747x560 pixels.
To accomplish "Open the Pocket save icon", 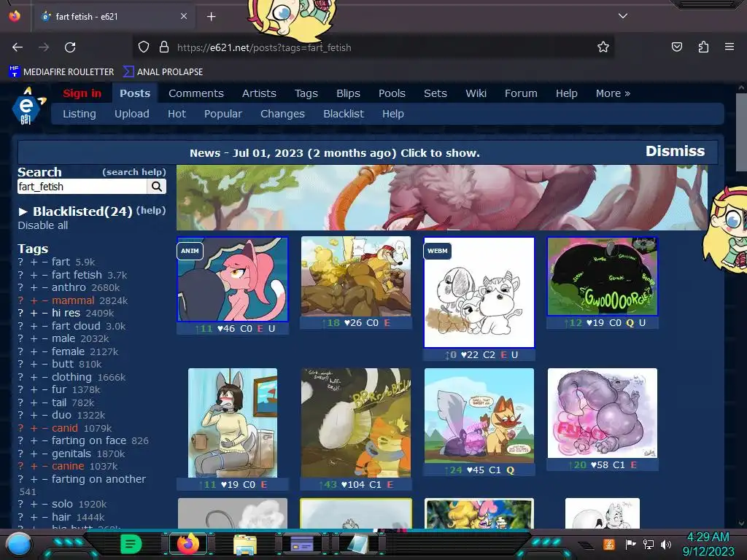I will [x=677, y=47].
